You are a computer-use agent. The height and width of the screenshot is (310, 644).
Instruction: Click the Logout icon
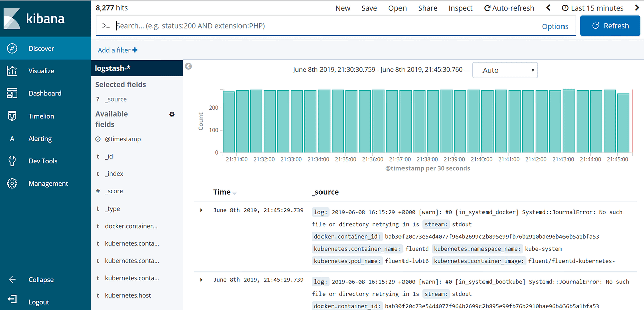click(x=12, y=299)
